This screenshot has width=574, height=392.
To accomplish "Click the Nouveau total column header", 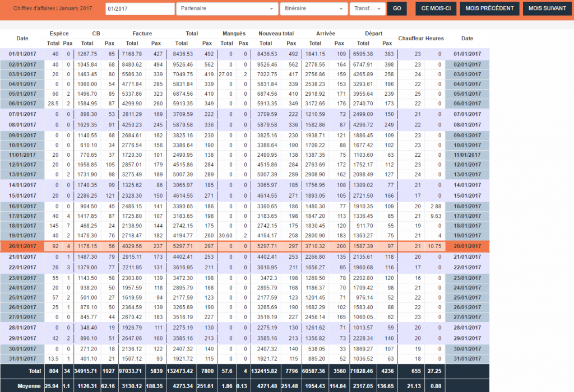I will [276, 33].
